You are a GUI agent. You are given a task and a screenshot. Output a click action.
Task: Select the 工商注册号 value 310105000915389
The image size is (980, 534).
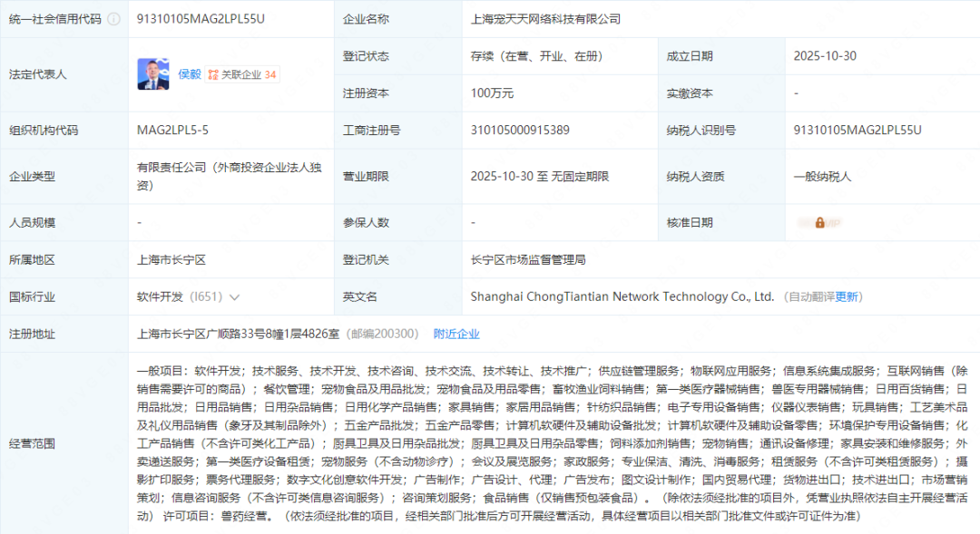(520, 131)
